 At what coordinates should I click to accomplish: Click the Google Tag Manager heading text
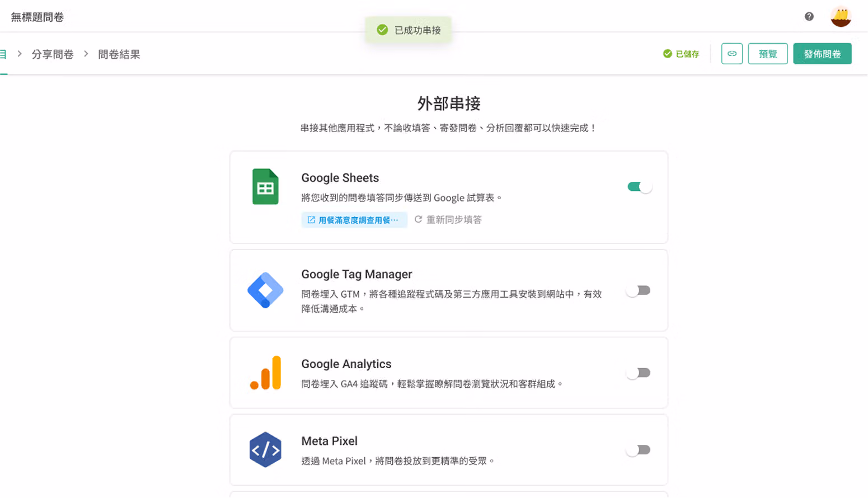[356, 274]
